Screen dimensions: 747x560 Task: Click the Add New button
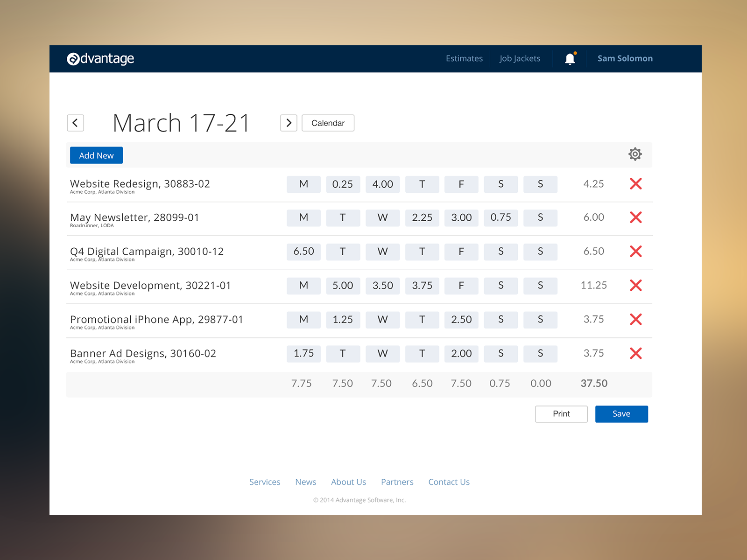coord(96,155)
